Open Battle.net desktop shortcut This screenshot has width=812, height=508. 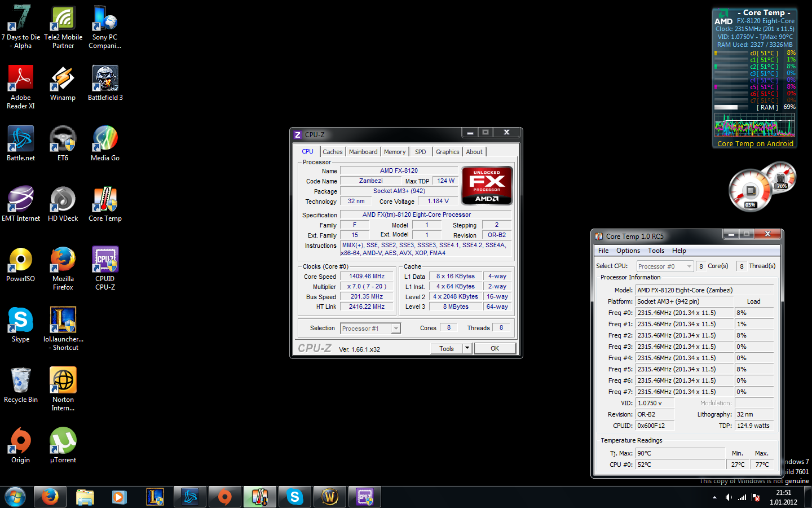coord(21,144)
